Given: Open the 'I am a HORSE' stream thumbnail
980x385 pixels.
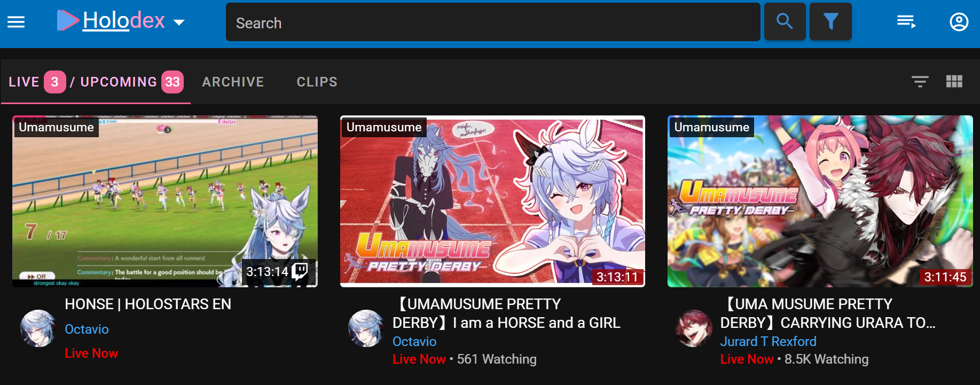Looking at the screenshot, I should tap(492, 201).
